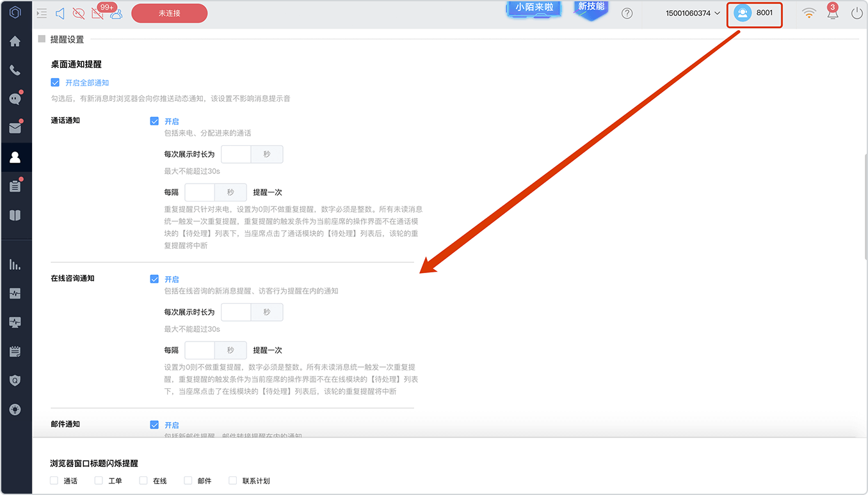Click the power logout icon
868x495 pixels.
[x=857, y=13]
